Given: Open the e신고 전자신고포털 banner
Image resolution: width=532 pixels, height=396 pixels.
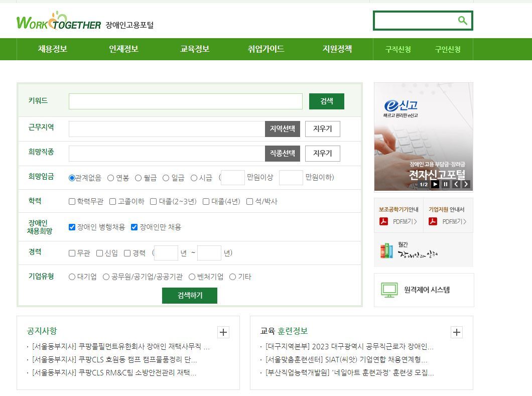Looking at the screenshot, I should click(424, 137).
